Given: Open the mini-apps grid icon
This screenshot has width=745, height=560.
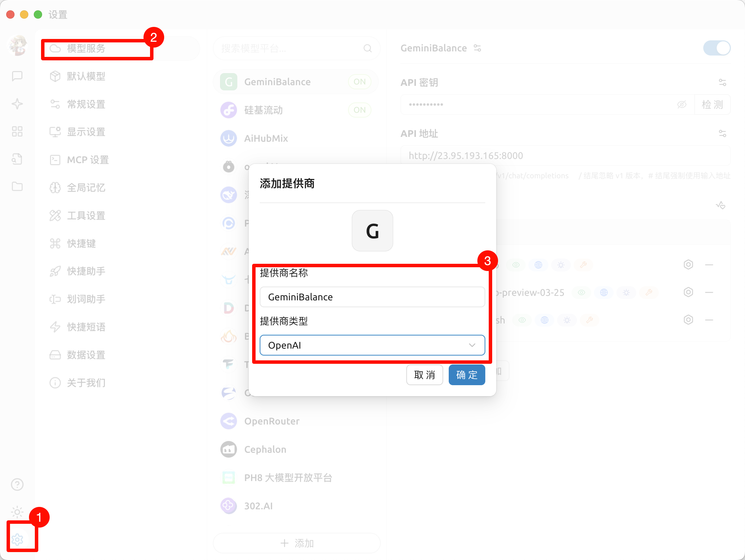Looking at the screenshot, I should pos(17,131).
